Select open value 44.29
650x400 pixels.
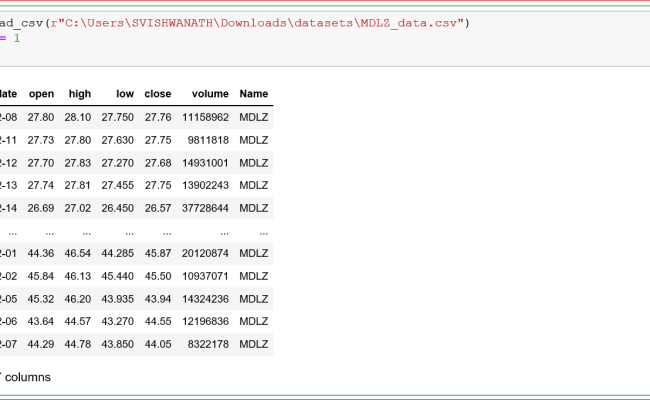pos(41,344)
